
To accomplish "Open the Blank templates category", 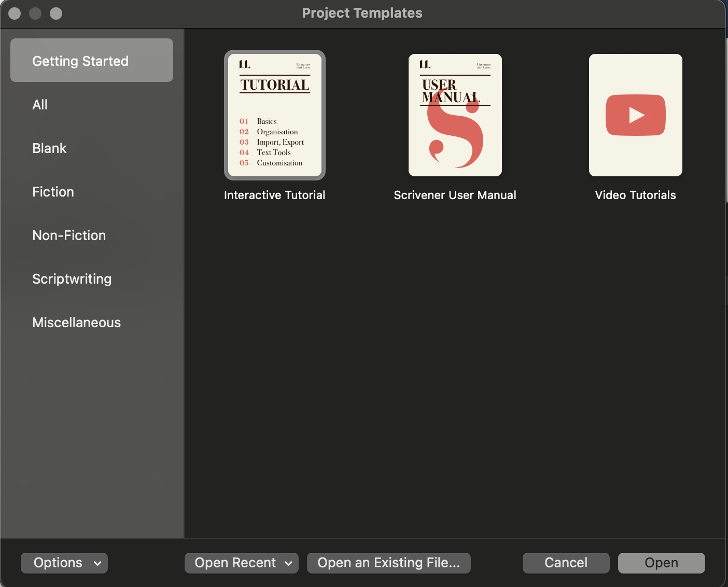I will click(92, 148).
